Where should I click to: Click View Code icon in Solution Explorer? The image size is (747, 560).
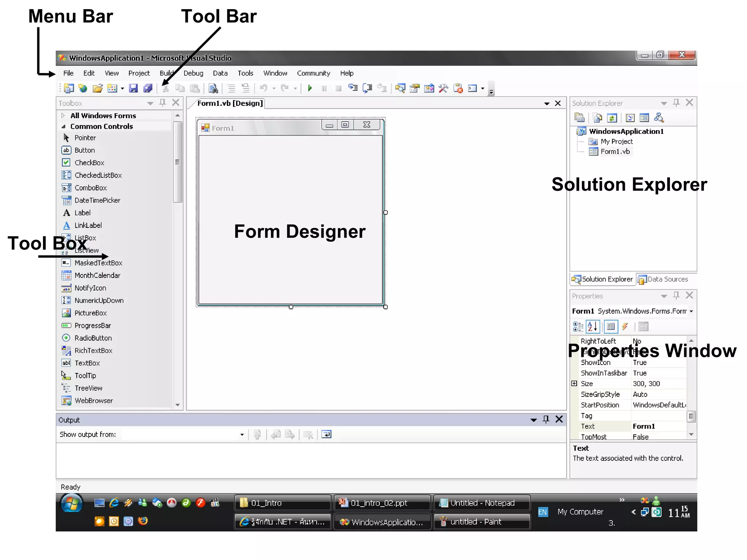[630, 118]
